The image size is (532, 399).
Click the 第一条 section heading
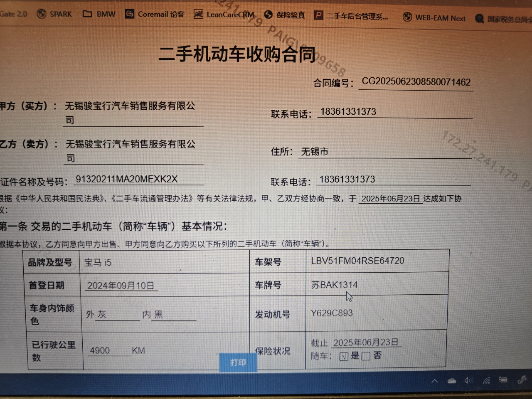click(113, 226)
